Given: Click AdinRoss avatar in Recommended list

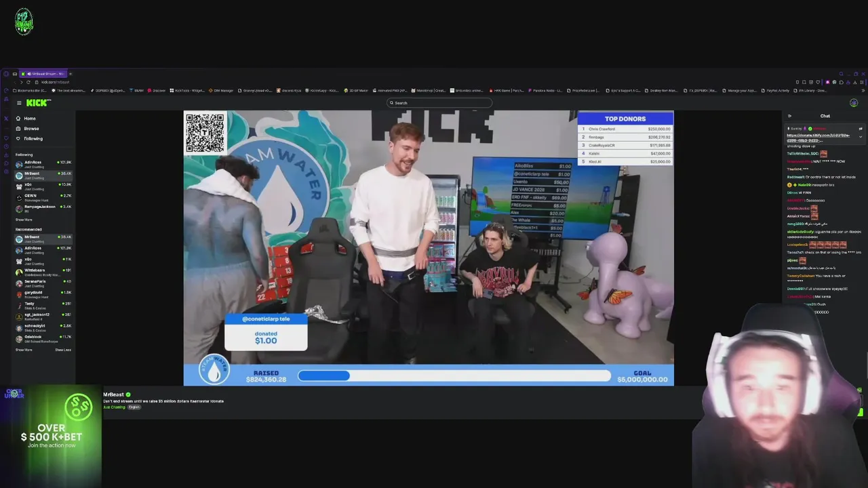Looking at the screenshot, I should coord(19,249).
